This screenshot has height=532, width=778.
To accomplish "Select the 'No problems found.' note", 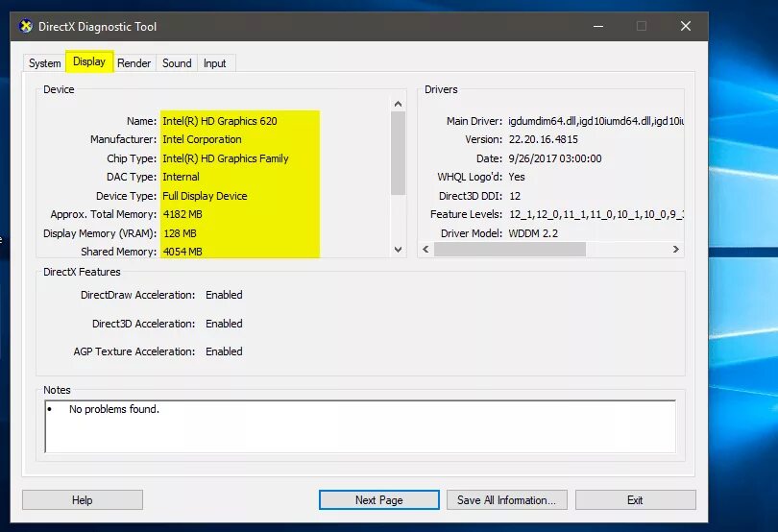I will tap(114, 409).
